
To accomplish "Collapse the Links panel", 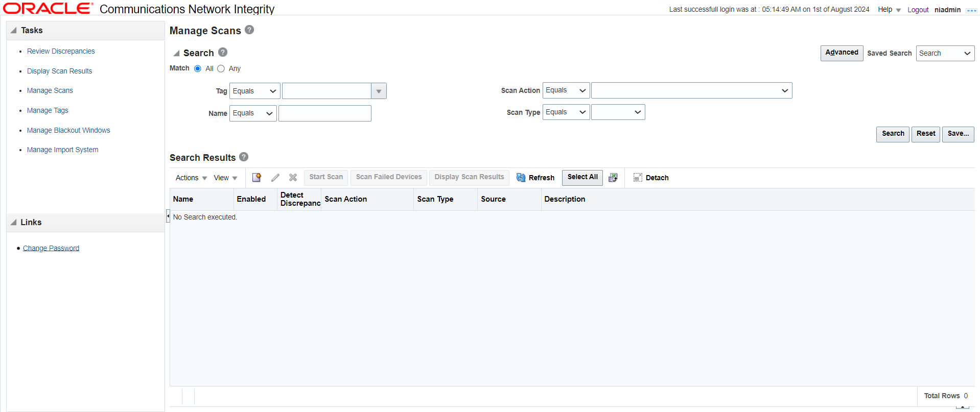I will 14,223.
